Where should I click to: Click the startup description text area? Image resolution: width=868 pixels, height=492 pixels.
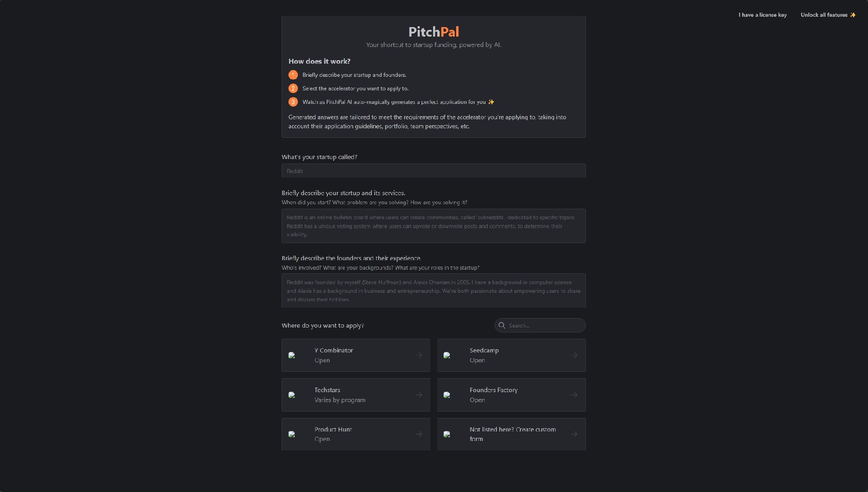tap(433, 226)
